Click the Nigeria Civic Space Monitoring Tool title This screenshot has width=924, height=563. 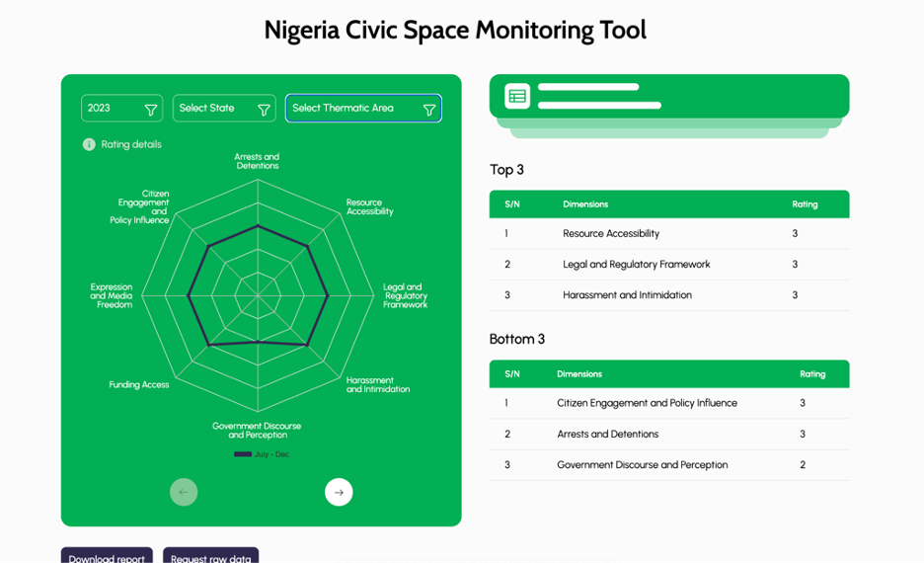[455, 30]
